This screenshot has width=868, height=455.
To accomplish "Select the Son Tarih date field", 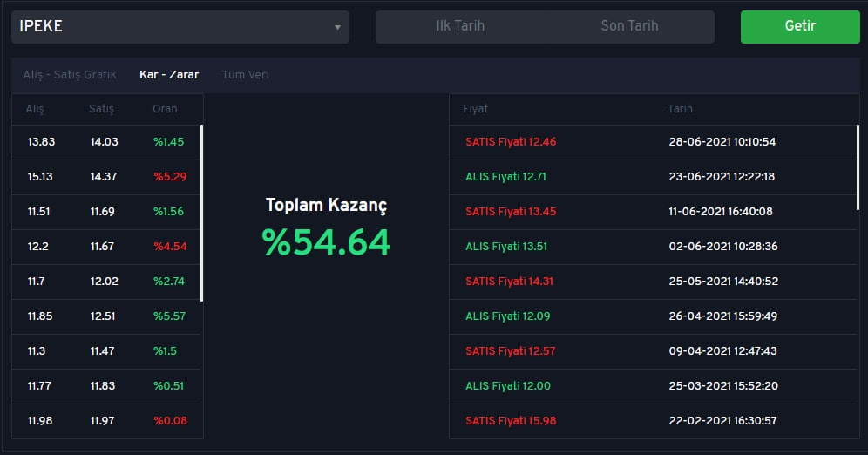I will coord(629,26).
